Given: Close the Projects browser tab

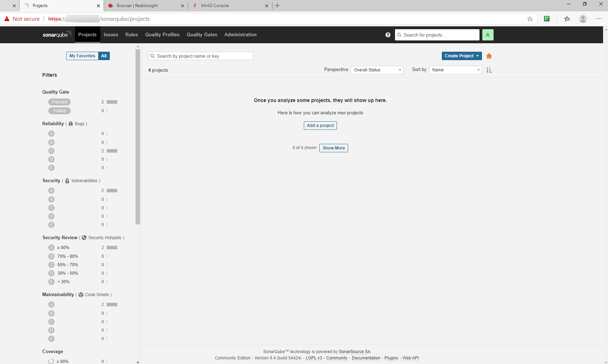Looking at the screenshot, I should 98,6.
